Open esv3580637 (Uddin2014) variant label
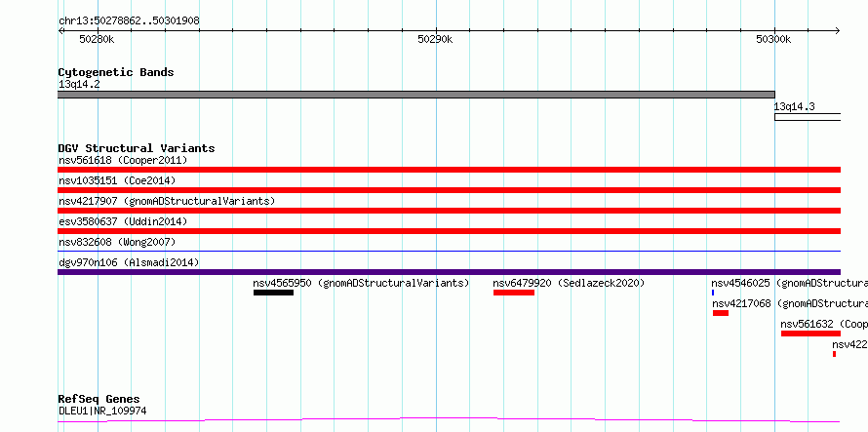The image size is (868, 432). click(x=123, y=222)
